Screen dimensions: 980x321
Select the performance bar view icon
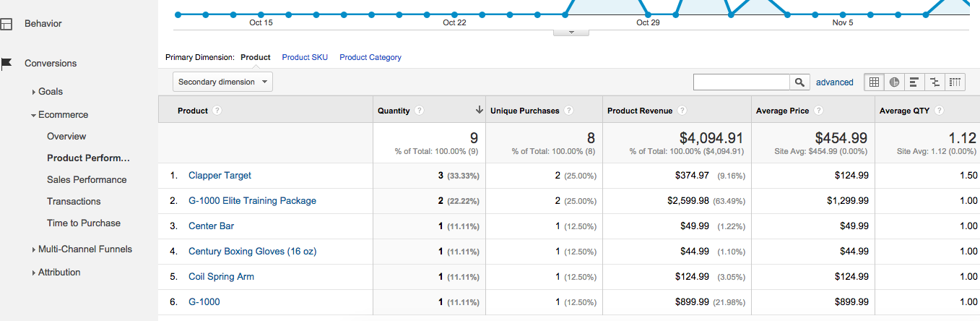tap(914, 82)
